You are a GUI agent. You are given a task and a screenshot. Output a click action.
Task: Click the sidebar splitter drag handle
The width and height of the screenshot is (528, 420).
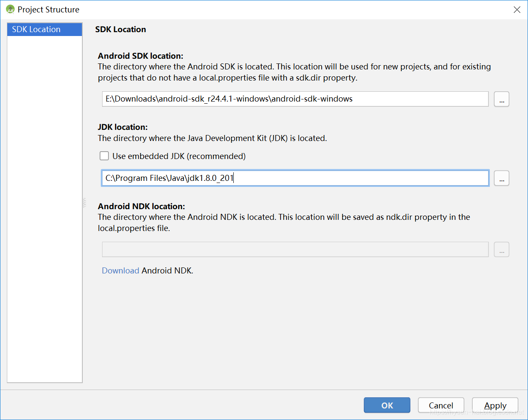pyautogui.click(x=84, y=203)
